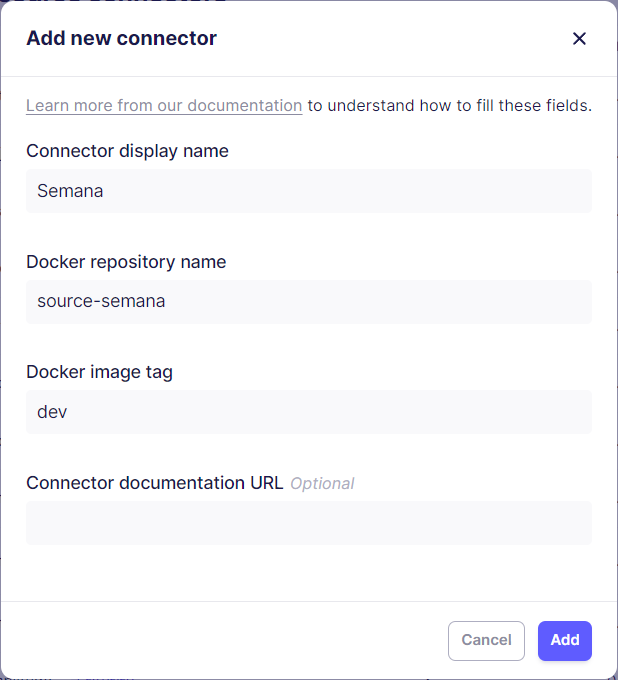Image resolution: width=618 pixels, height=680 pixels.
Task: Place cursor on the "dev" tag text
Action: point(52,411)
